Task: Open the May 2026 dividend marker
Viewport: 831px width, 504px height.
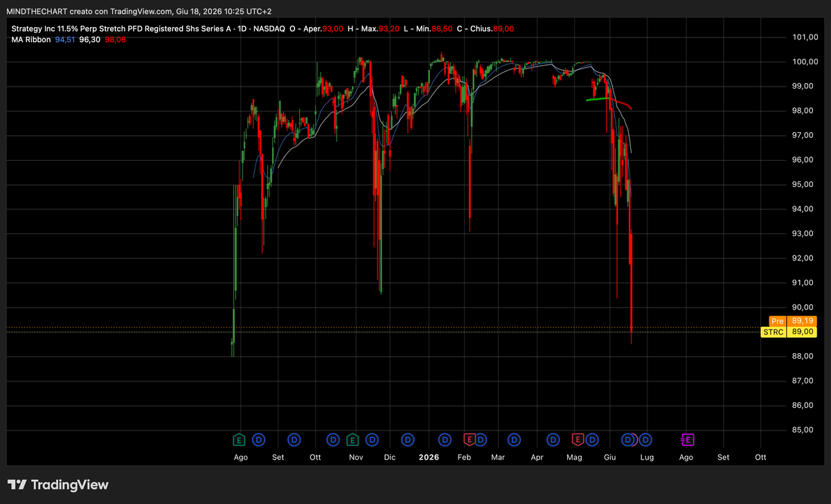Action: pyautogui.click(x=592, y=439)
